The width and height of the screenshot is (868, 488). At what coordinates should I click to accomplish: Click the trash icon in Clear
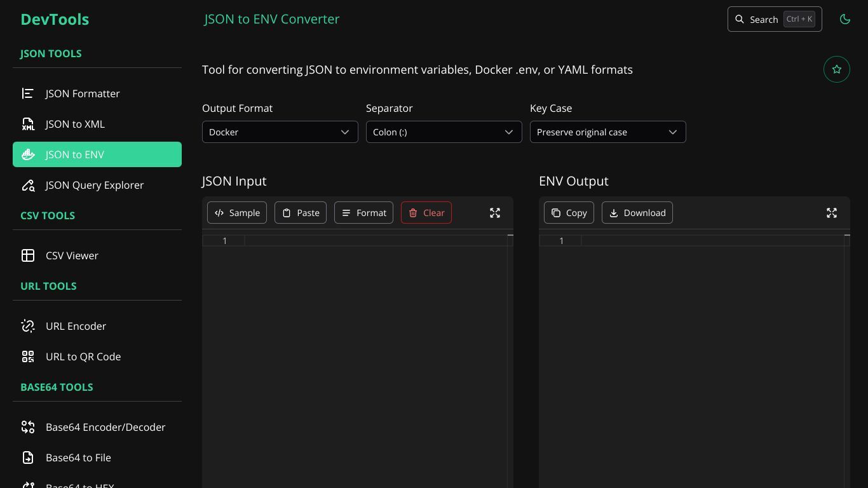(x=413, y=213)
